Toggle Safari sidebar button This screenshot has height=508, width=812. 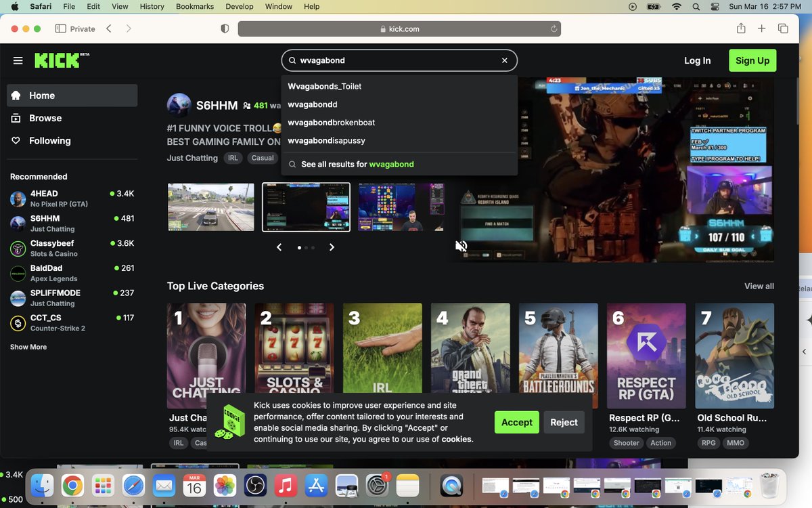[x=60, y=28]
